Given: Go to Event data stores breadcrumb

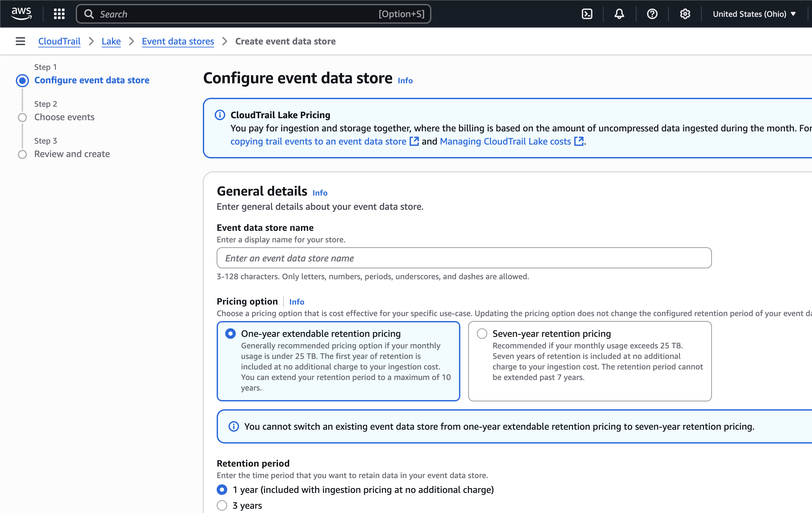Looking at the screenshot, I should (x=178, y=41).
